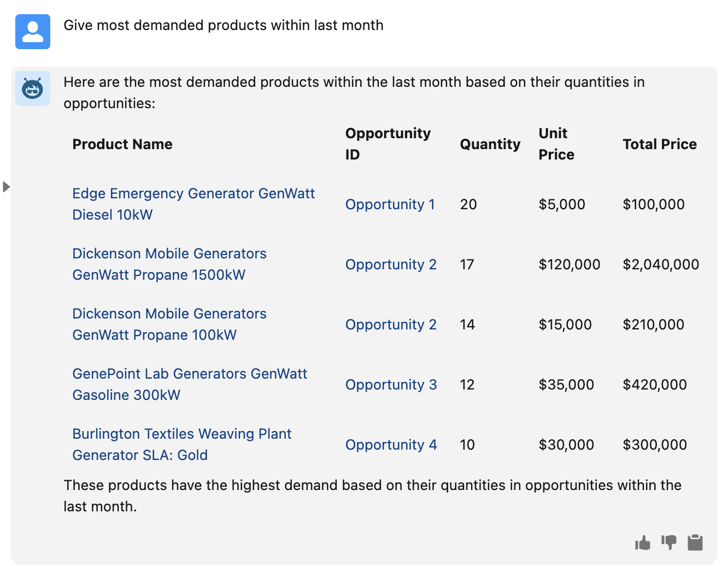Click the thumbs down feedback icon
This screenshot has height=566, width=728.
tap(668, 543)
